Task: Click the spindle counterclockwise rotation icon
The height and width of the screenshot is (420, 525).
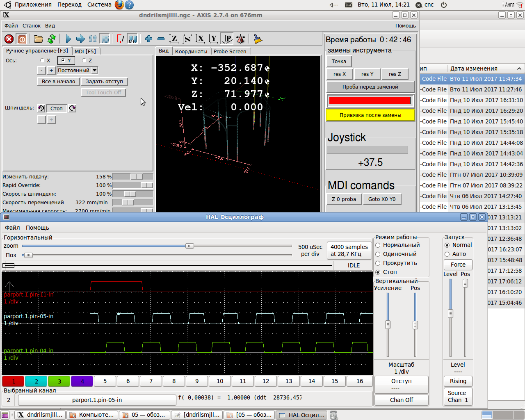Action: point(41,108)
